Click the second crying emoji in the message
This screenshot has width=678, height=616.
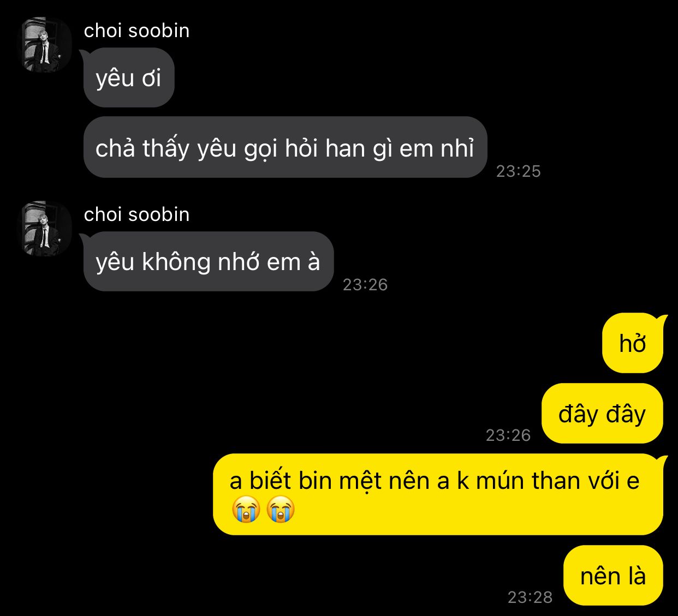pos(281,510)
